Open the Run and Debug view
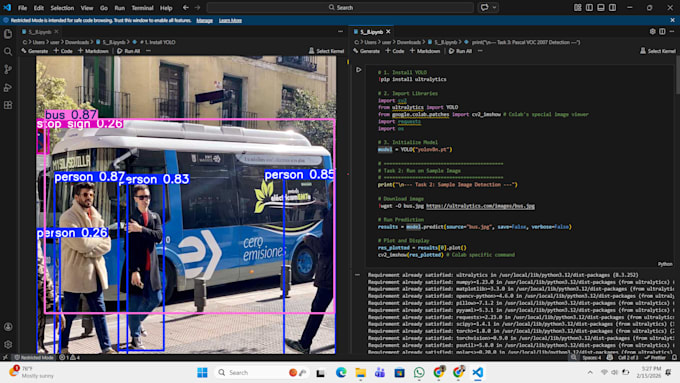This screenshot has height=383, width=680. [x=8, y=87]
